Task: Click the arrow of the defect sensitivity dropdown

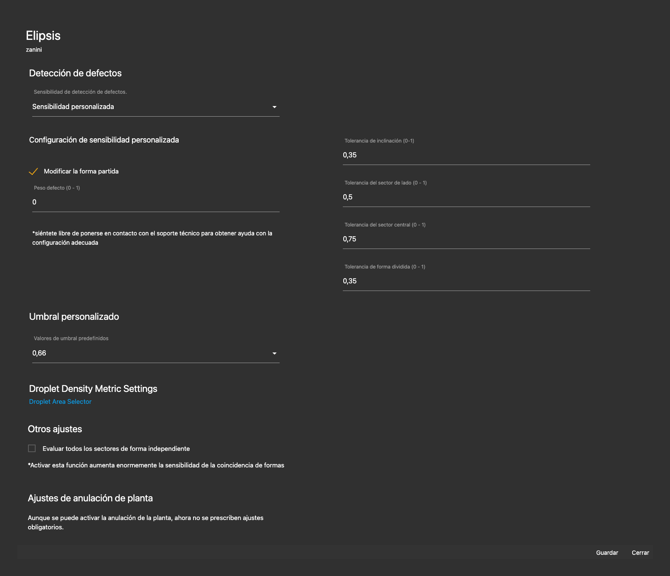Action: pos(274,107)
